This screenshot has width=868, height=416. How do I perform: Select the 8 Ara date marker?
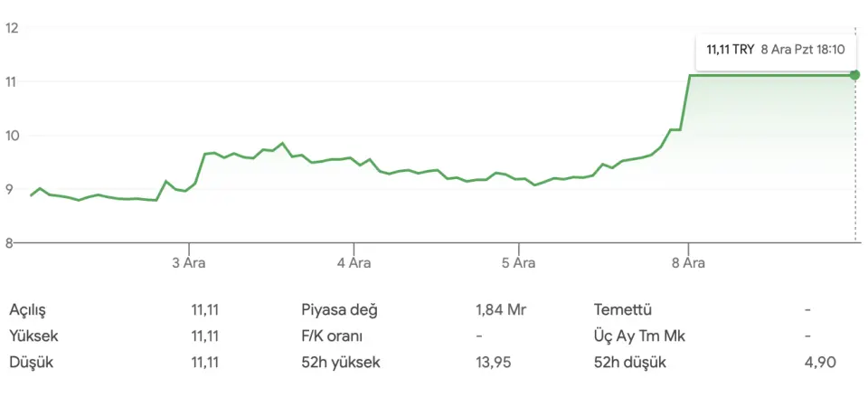688,263
